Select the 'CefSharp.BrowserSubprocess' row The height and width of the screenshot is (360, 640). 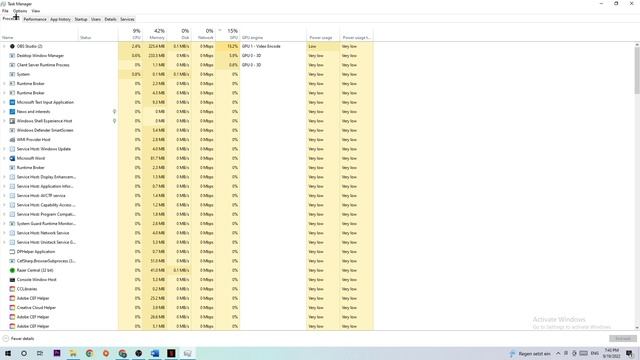tap(187, 261)
